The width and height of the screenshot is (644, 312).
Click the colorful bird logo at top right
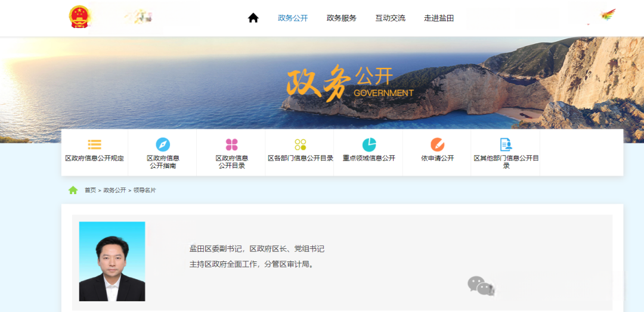click(608, 15)
